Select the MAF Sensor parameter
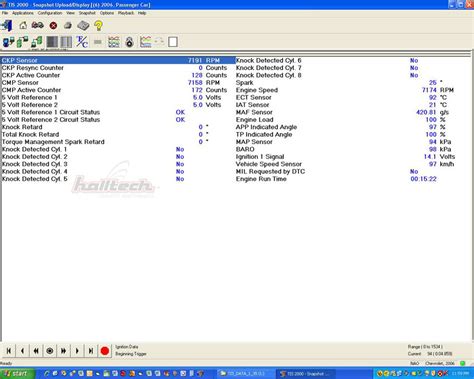The height and width of the screenshot is (379, 474). pyautogui.click(x=353, y=112)
